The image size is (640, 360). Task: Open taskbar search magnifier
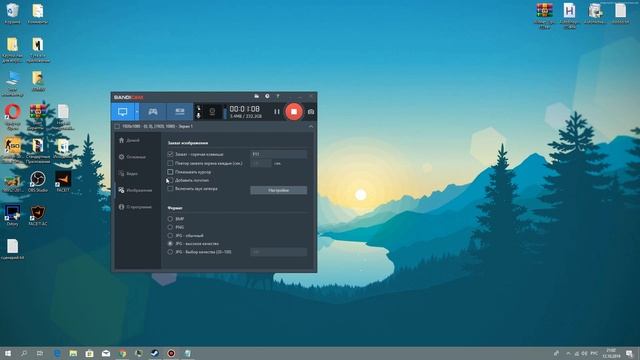pos(24,353)
